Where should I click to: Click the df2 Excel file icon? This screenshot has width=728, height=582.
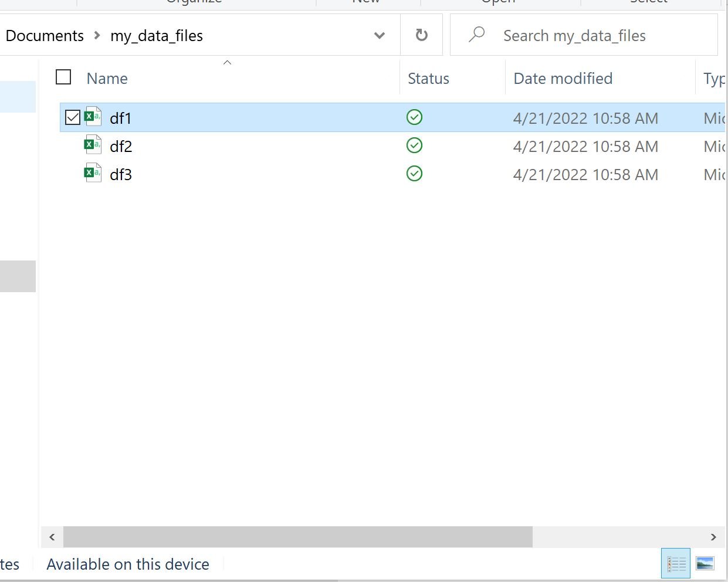pos(93,145)
